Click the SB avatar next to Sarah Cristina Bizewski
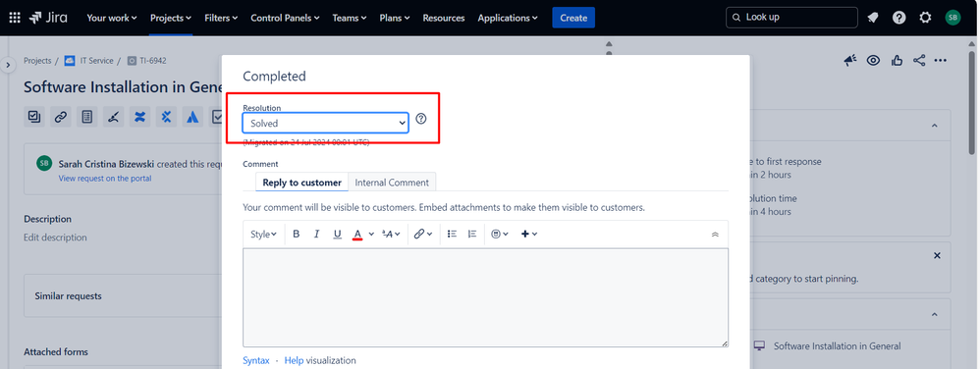Screen dimensions: 980x369 point(44,163)
